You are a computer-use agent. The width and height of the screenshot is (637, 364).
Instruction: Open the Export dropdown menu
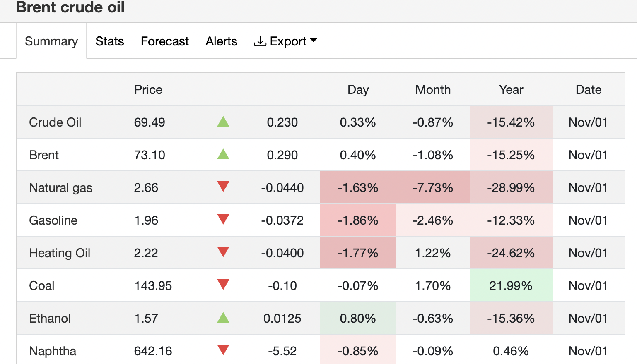(285, 41)
